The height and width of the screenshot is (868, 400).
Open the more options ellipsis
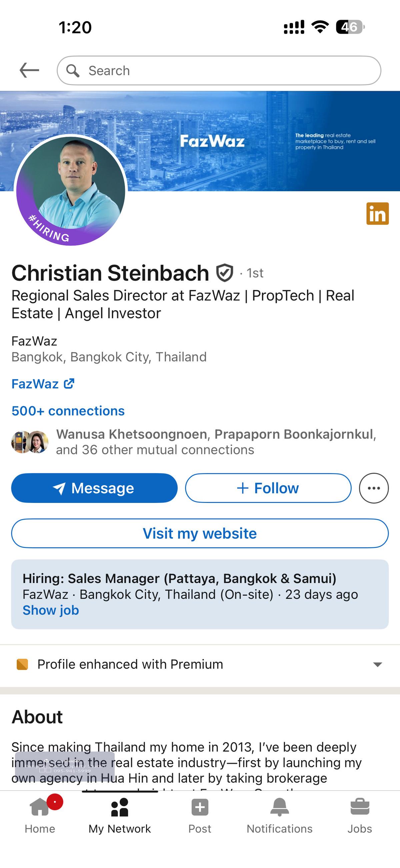pyautogui.click(x=374, y=488)
